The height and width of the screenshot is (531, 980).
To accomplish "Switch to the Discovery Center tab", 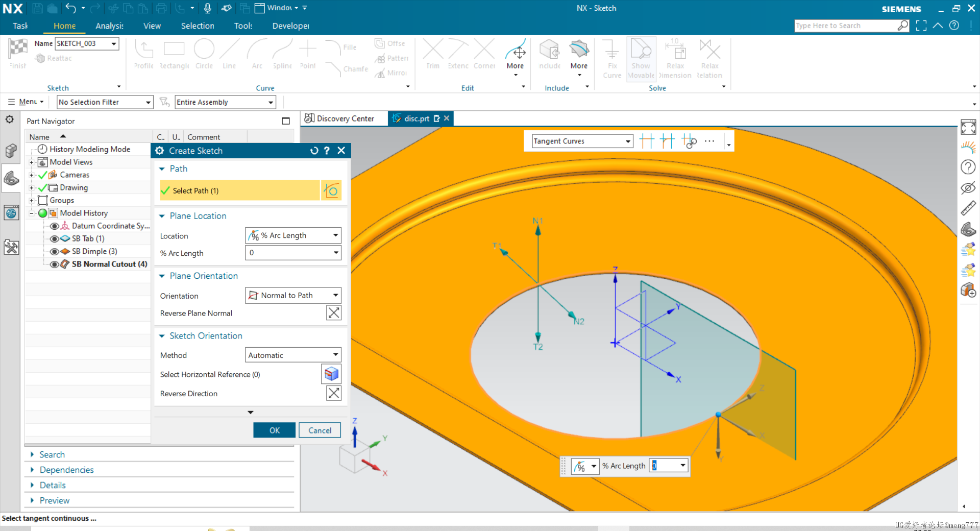I will 339,118.
